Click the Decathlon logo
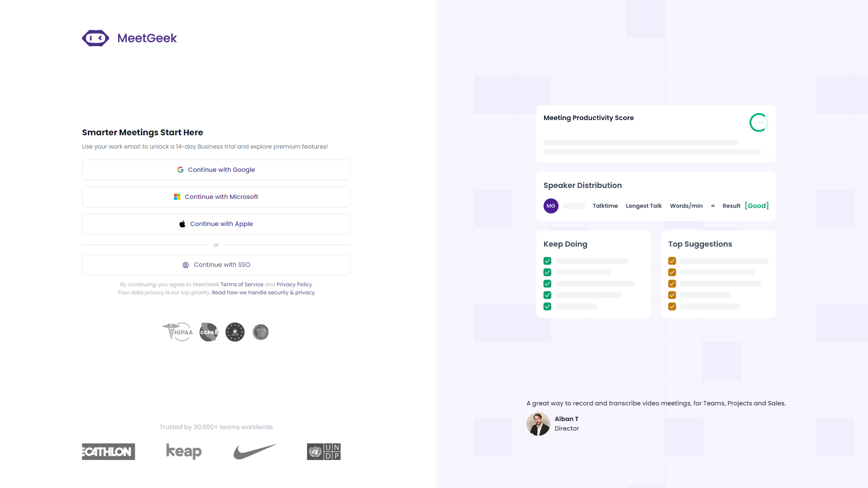 109,451
